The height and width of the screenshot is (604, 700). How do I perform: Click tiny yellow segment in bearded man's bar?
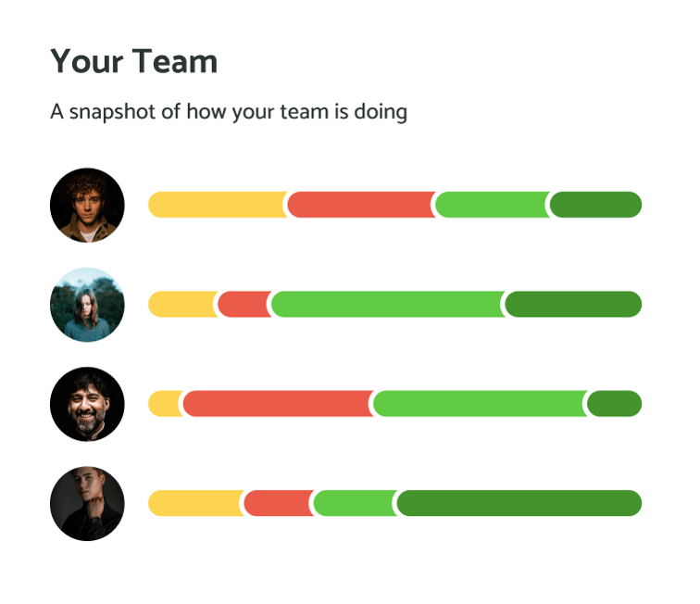pyautogui.click(x=165, y=404)
